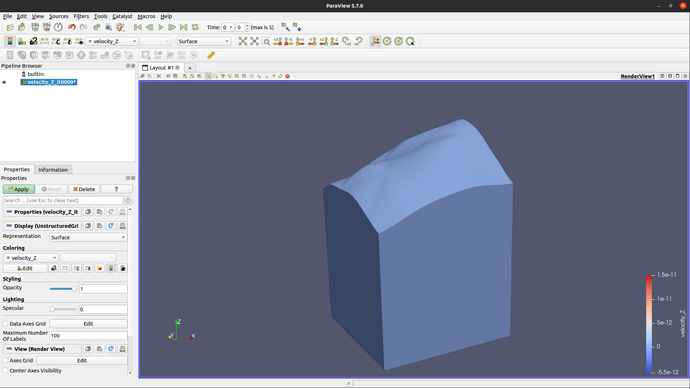Click the Play animation button
Screen dimensions: 690x389
point(161,27)
